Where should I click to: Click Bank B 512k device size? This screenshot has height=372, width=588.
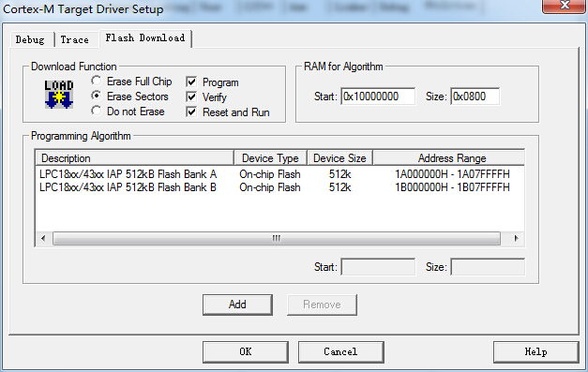click(x=340, y=187)
